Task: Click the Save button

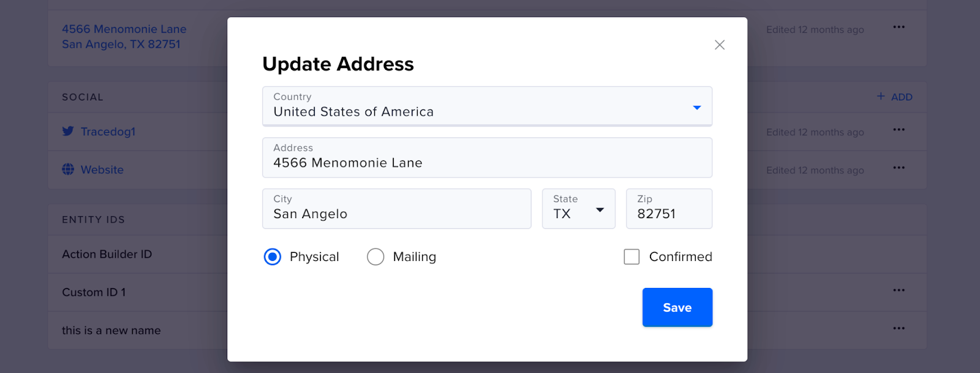Action: coord(677,307)
